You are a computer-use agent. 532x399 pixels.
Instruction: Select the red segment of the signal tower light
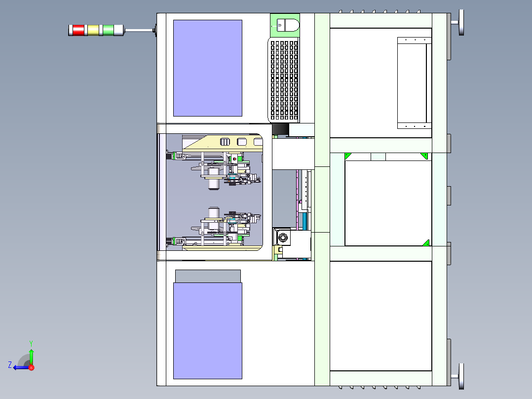point(78,30)
